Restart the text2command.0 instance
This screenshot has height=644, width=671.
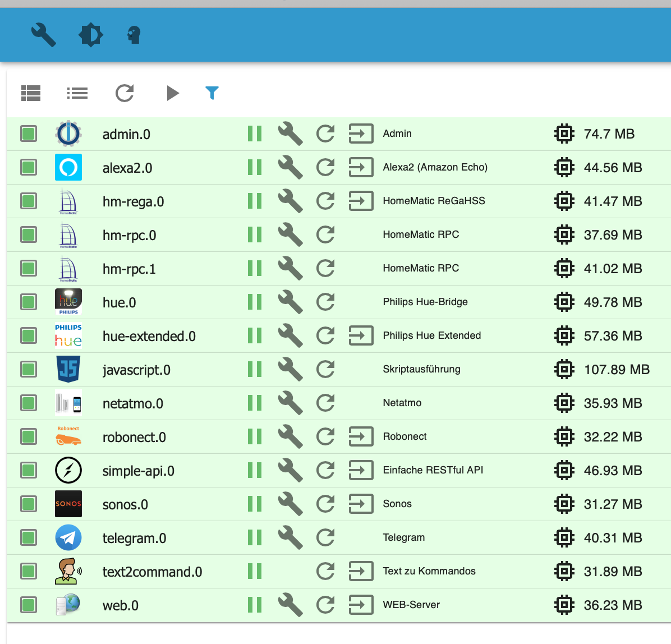tap(325, 571)
